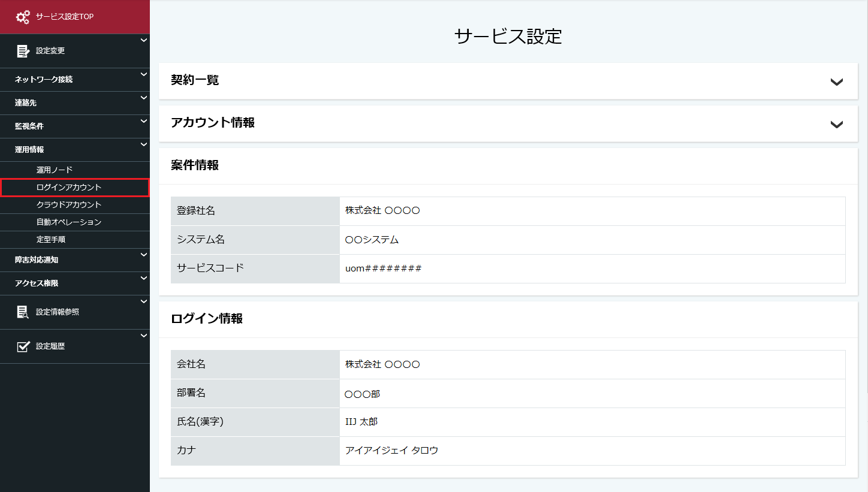This screenshot has height=492, width=868.
Task: Collapse the 運用情報 chevron
Action: (143, 144)
